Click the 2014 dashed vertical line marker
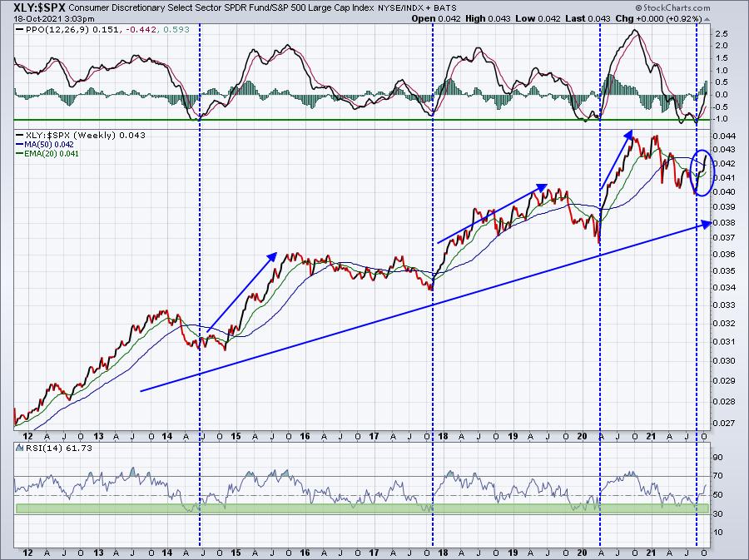This screenshot has width=749, height=560. tap(200, 285)
